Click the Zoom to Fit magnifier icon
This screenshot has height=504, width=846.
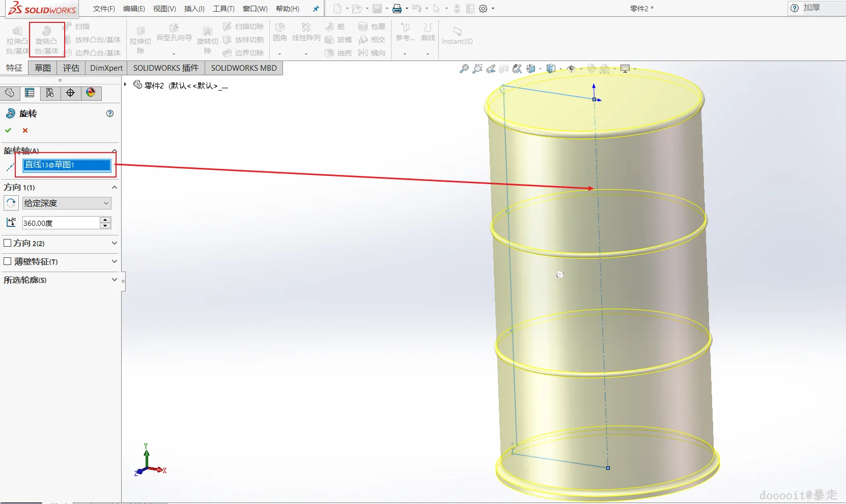(464, 69)
